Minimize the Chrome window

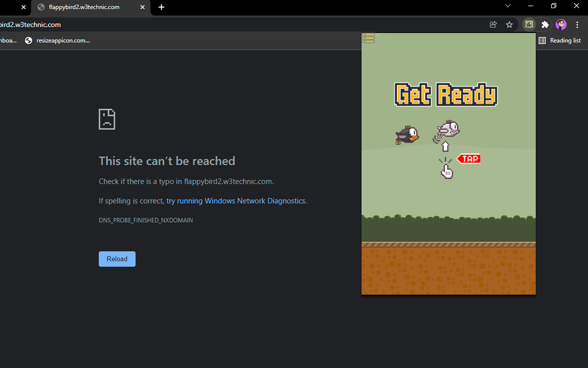pos(531,6)
